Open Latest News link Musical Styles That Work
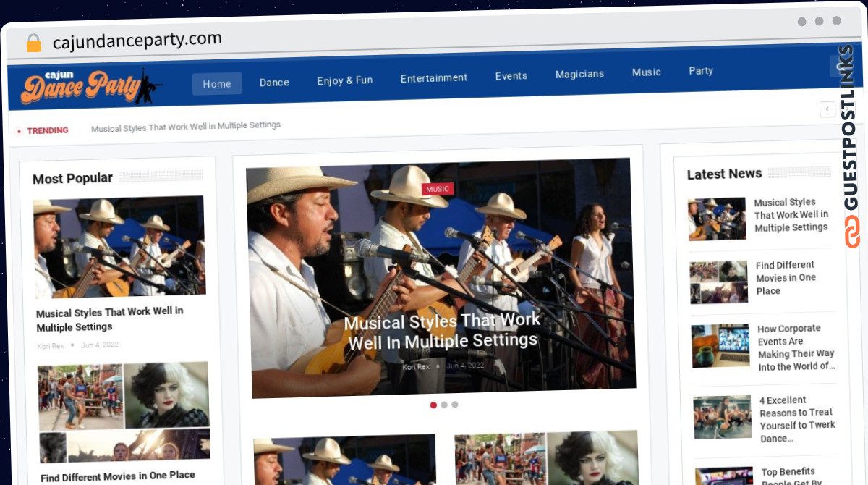 791,215
